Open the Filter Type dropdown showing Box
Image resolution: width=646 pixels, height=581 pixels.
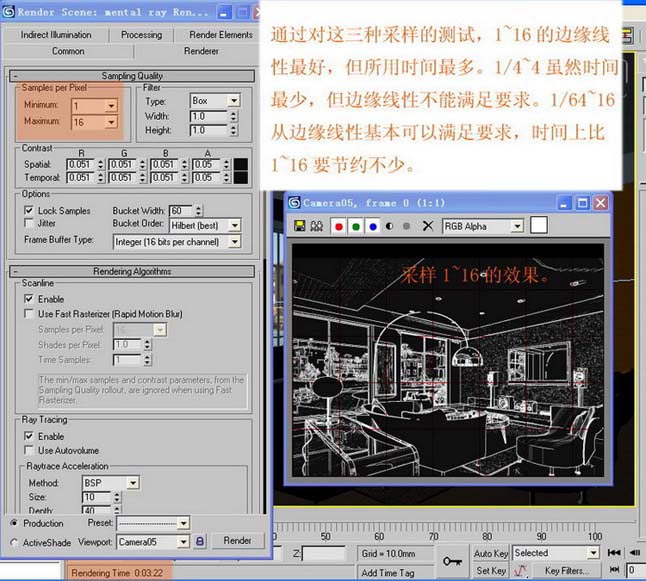click(x=234, y=101)
